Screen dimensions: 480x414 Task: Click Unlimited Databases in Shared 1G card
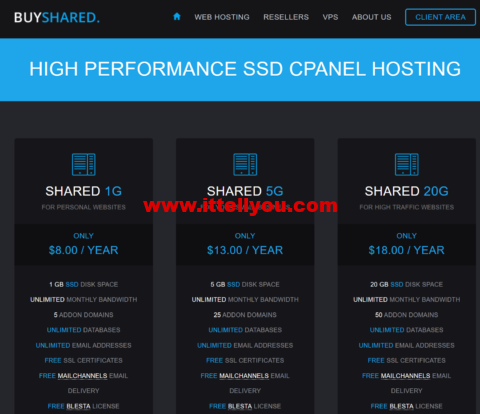click(84, 330)
